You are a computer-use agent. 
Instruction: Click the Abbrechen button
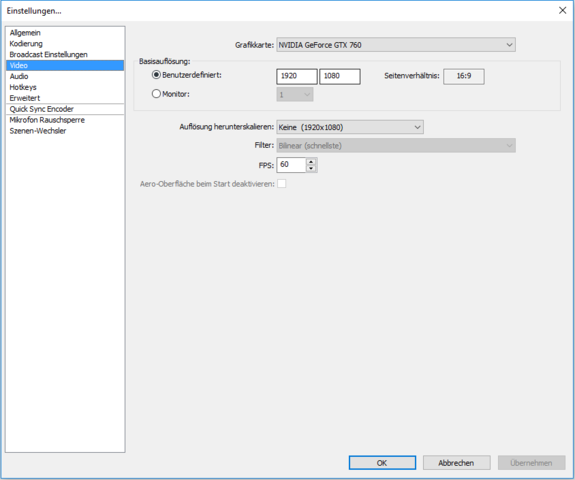pos(457,463)
